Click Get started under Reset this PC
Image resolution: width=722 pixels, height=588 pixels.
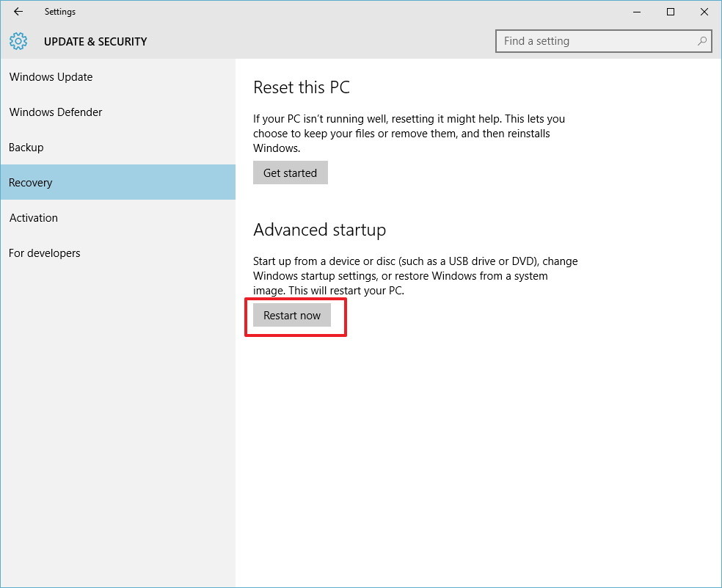(290, 173)
